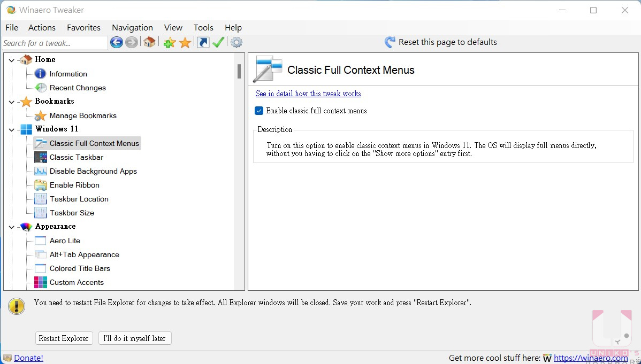The image size is (641, 364).
Task: Click the Alt+Tab Appearance icon
Action: point(41,254)
